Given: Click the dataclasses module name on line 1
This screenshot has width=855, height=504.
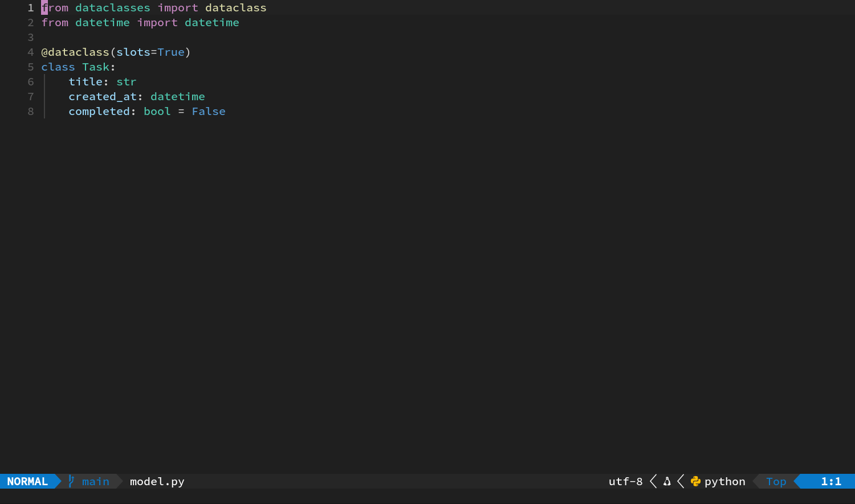Looking at the screenshot, I should click(x=113, y=7).
